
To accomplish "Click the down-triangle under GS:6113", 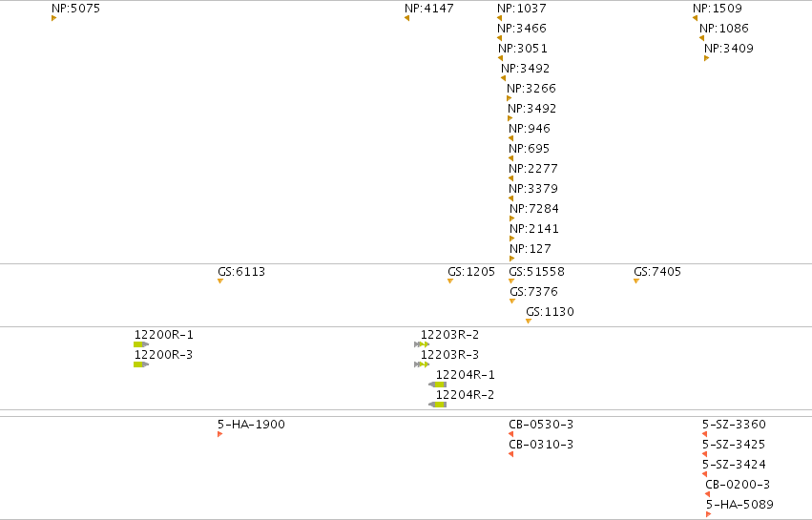I will pos(220,281).
